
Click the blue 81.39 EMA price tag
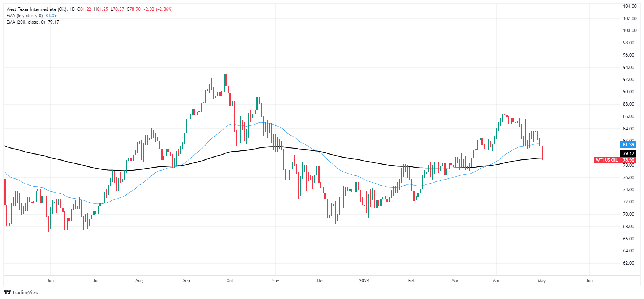(628, 145)
